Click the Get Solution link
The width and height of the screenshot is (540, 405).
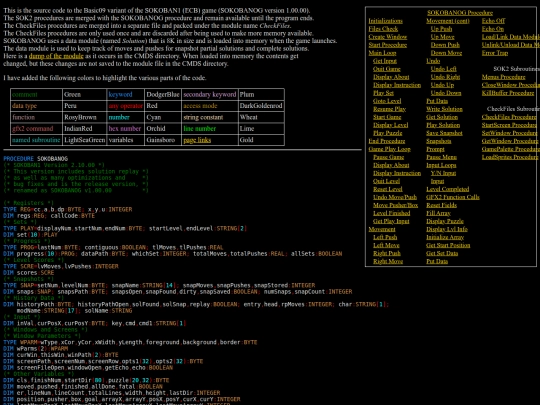coord(442,117)
